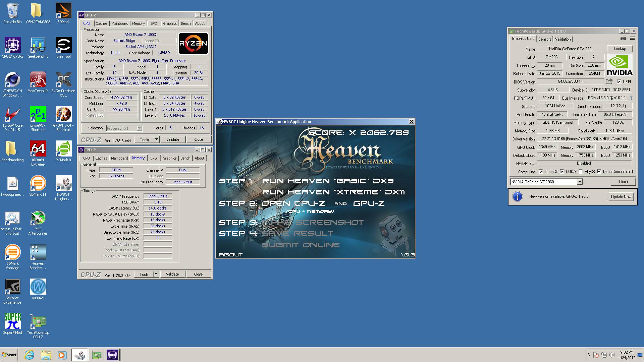Open the 3DMark Vantage desktop icon

(x=12, y=257)
